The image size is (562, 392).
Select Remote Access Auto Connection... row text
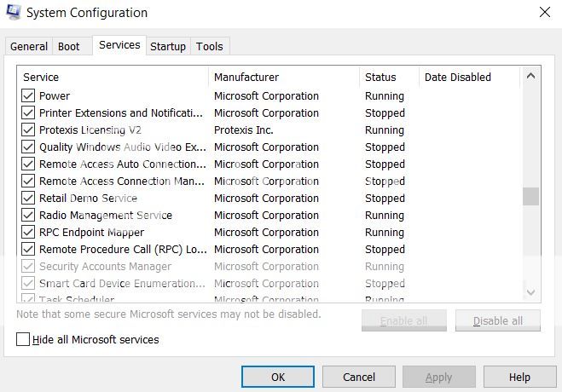click(x=123, y=164)
